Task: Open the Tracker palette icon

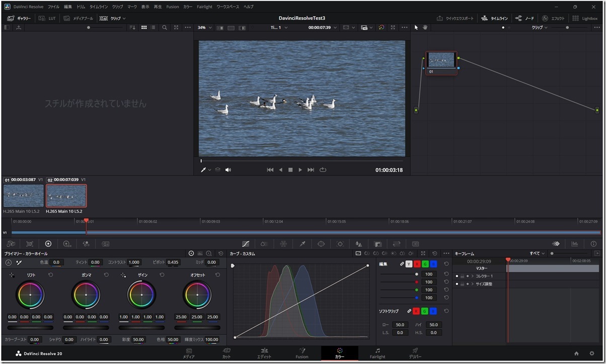Action: pyautogui.click(x=340, y=244)
